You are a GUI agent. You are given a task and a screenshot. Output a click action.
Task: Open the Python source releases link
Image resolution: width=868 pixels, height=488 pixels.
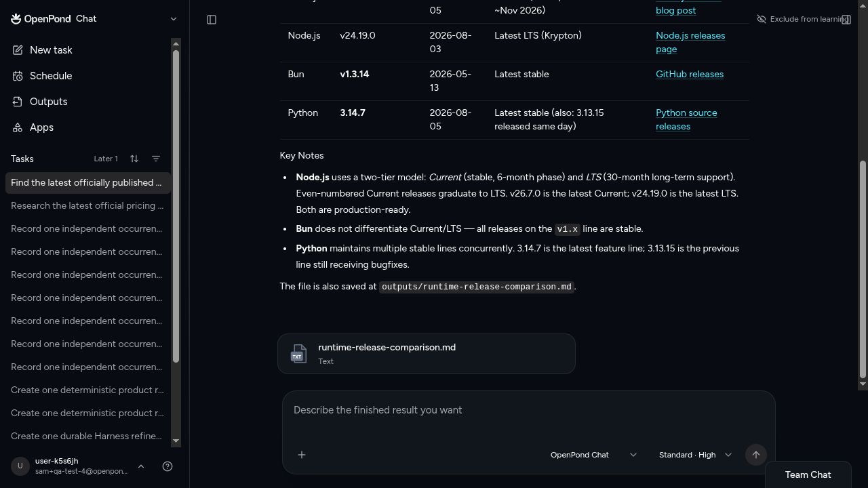pos(686,119)
